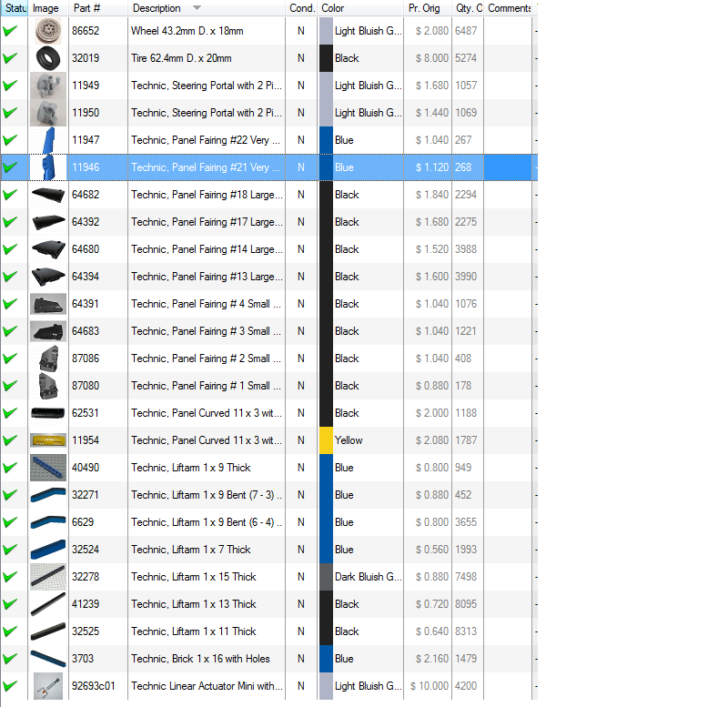Select part number '6629'
This screenshot has height=707, width=728.
pos(83,522)
